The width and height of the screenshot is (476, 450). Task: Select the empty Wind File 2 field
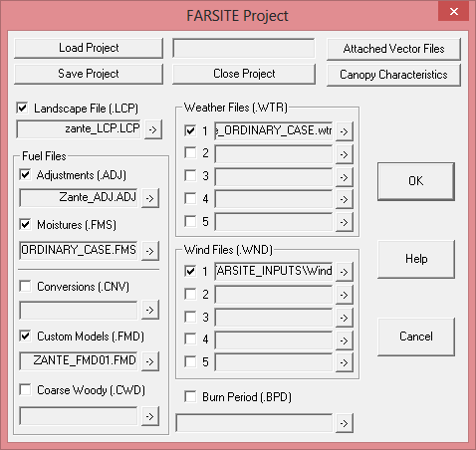274,295
